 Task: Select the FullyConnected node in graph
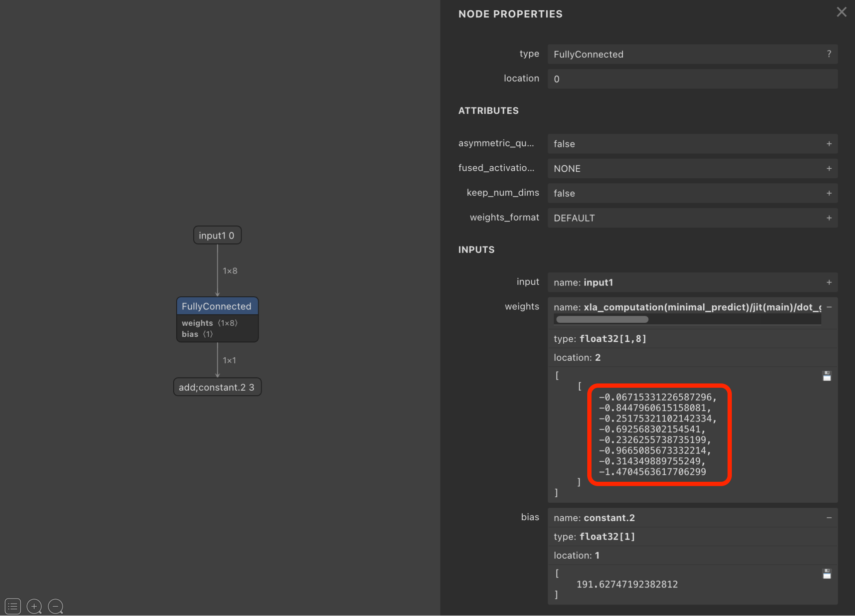click(217, 307)
